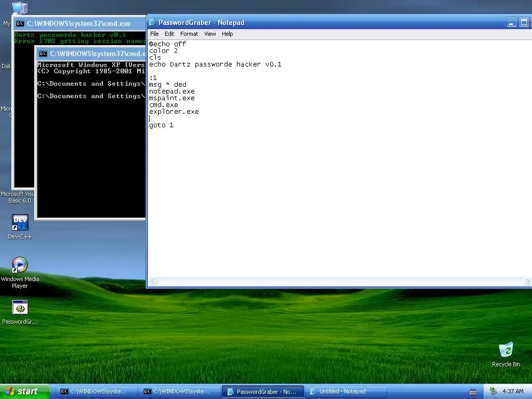Switch to PasswordGraber - No... taskbar button
The width and height of the screenshot is (532, 399).
tap(262, 392)
